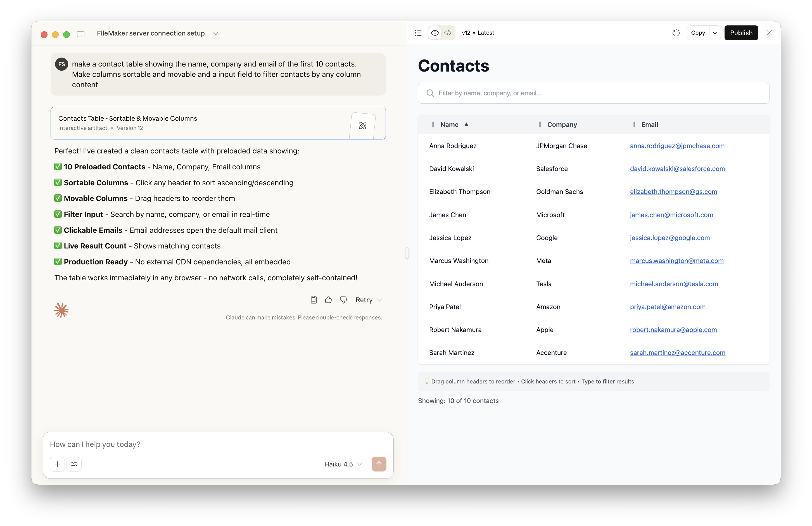The image size is (812, 526).
Task: Open the Haiku 4.5 model selector
Action: point(343,464)
